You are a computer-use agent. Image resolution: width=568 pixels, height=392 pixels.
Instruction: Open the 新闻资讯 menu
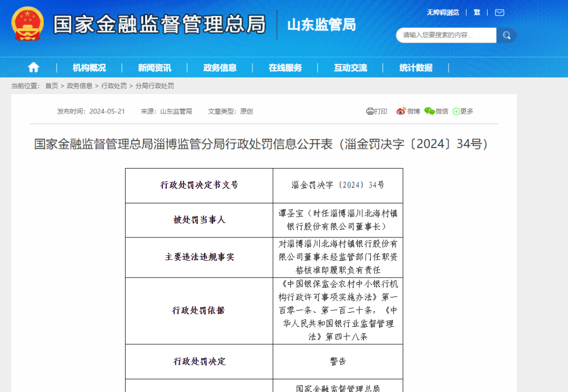tap(154, 68)
